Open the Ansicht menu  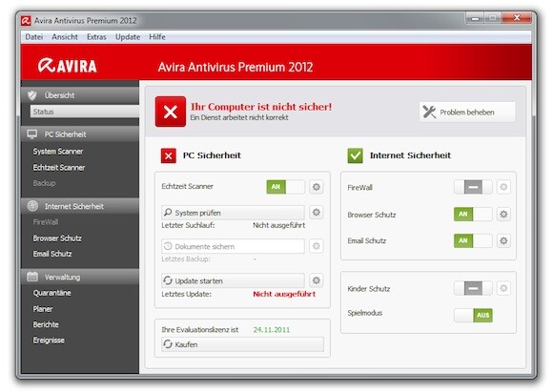click(x=65, y=36)
